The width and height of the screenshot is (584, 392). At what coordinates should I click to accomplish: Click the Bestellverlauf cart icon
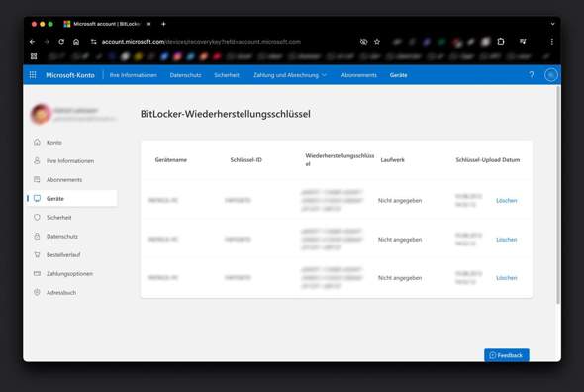tap(37, 254)
